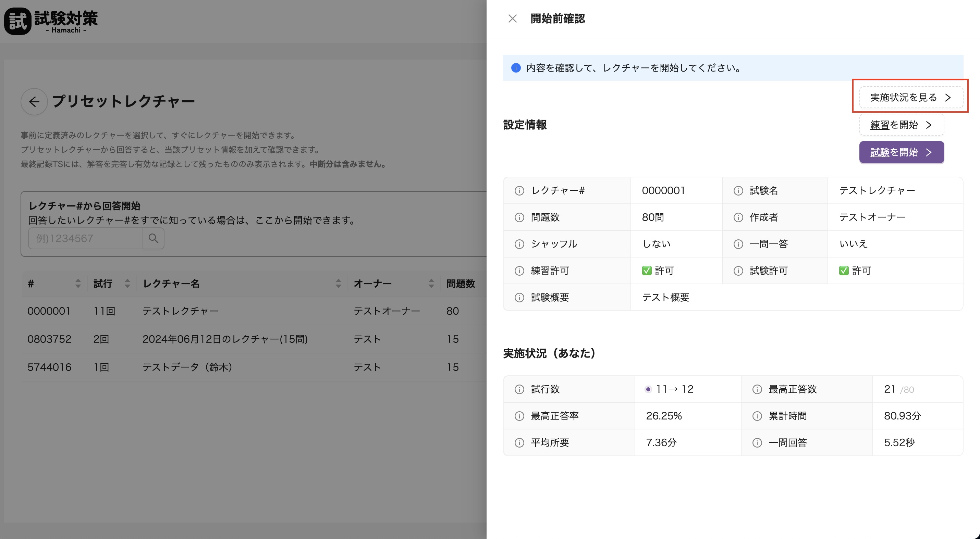Screen dimensions: 980x539
Task: Sort by オーナー column arrows
Action: click(x=431, y=284)
